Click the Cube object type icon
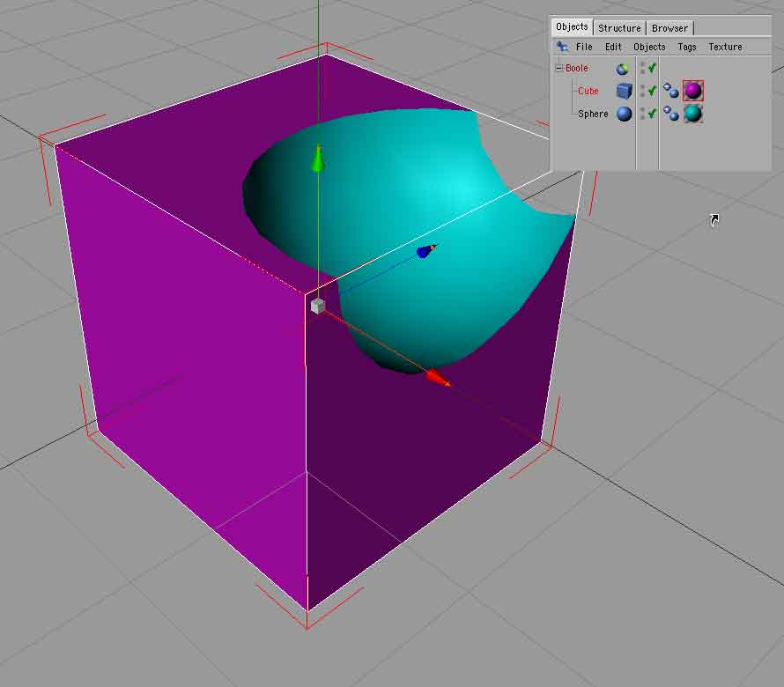784x687 pixels. (624, 91)
